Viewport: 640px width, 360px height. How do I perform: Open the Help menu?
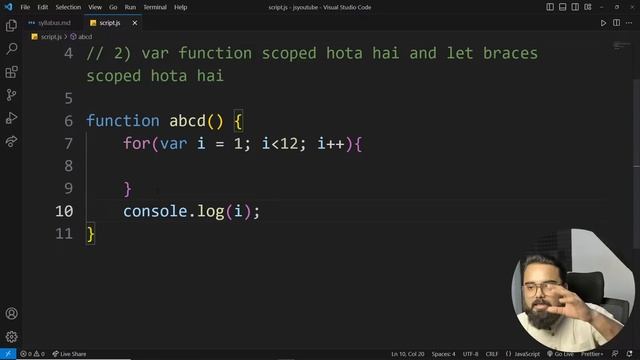tap(180, 7)
